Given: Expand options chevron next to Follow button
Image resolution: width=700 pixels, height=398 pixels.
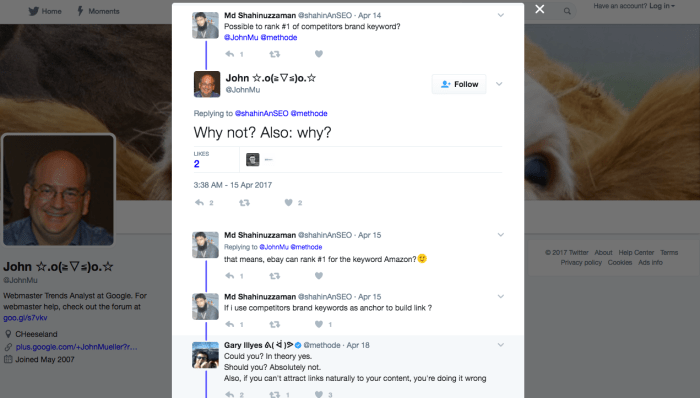Looking at the screenshot, I should click(x=500, y=84).
